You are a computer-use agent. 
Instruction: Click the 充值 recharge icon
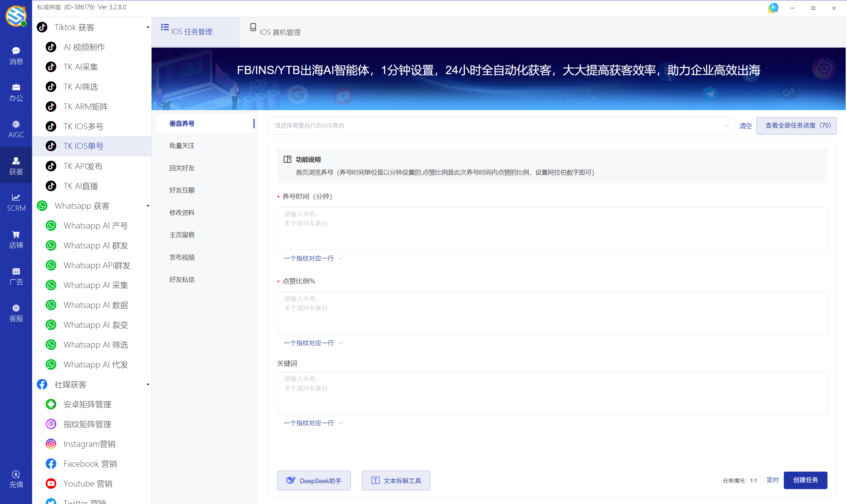16,479
